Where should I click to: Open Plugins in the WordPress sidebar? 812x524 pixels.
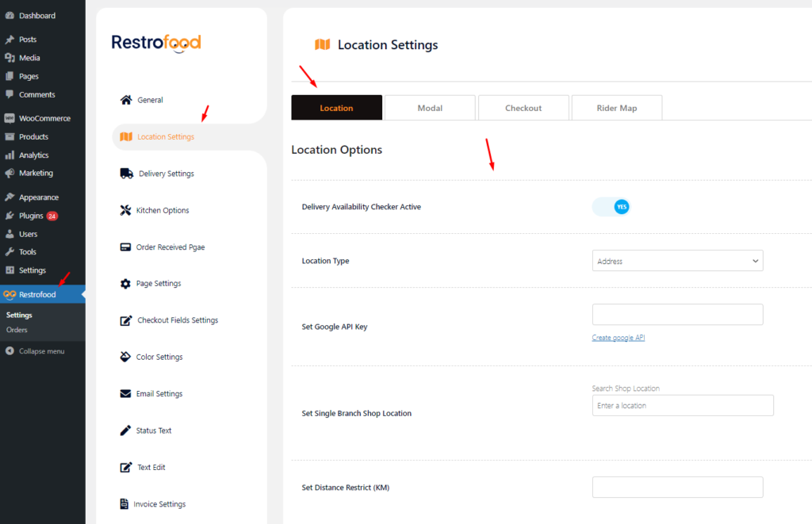(x=31, y=216)
